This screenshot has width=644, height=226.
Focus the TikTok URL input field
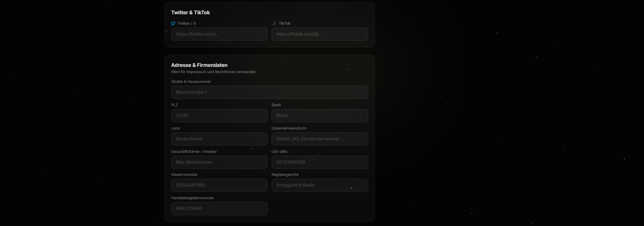(320, 34)
